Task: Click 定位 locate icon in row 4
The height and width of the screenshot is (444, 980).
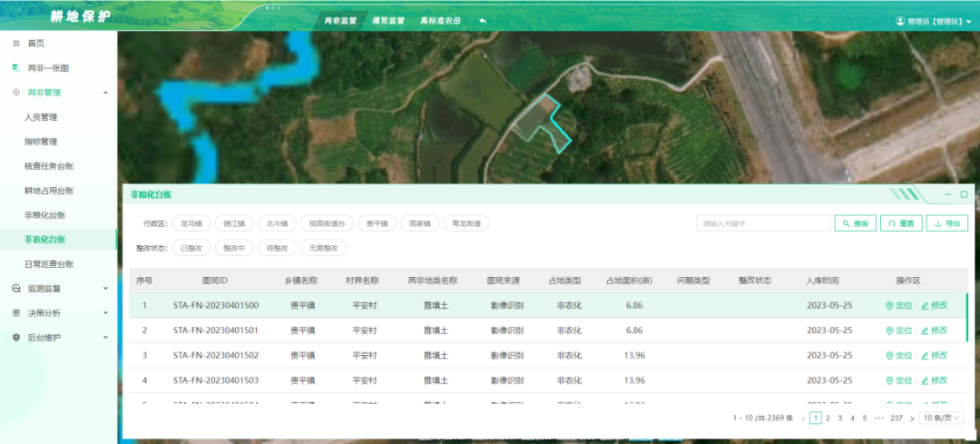Action: pos(889,380)
